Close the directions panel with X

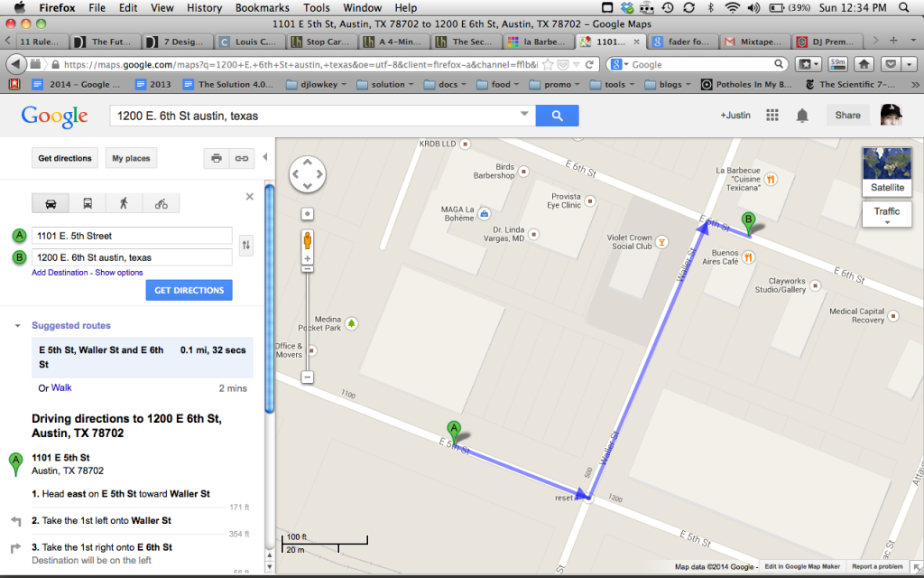point(249,196)
